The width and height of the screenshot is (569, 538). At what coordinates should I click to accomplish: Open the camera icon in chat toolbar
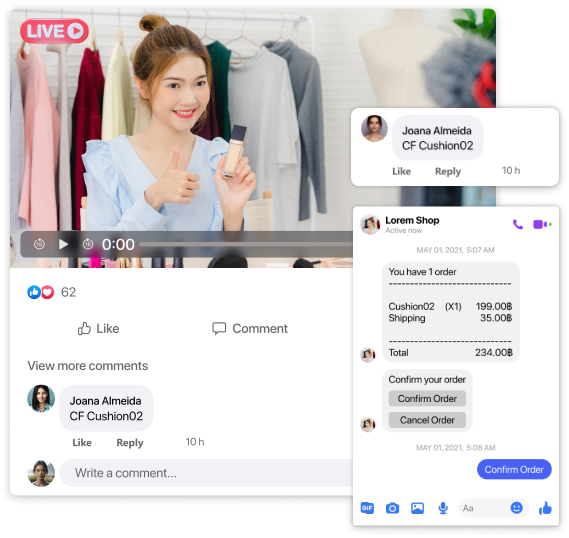tap(392, 508)
